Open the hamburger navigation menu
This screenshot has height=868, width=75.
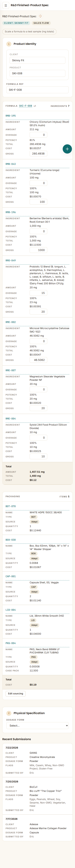pyautogui.click(x=5, y=5)
